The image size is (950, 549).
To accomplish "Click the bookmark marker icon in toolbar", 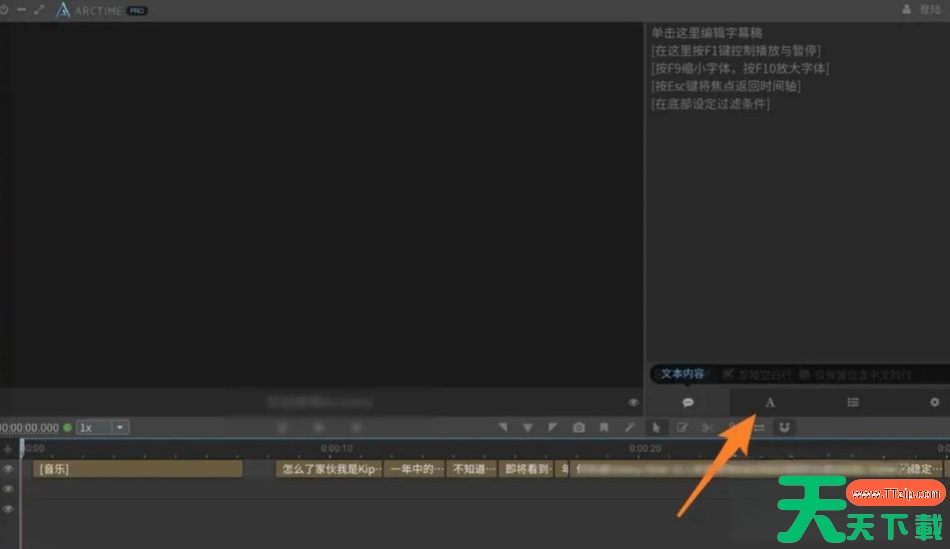I will [x=604, y=428].
